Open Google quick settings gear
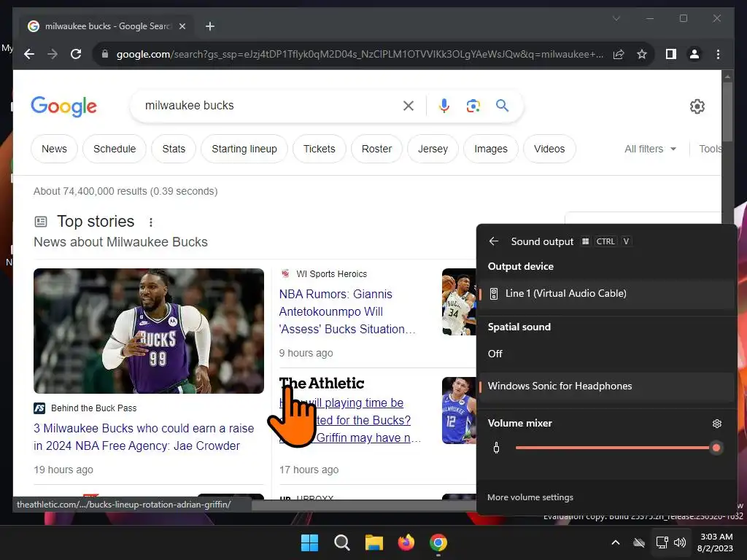Viewport: 747px width, 560px height. click(697, 106)
